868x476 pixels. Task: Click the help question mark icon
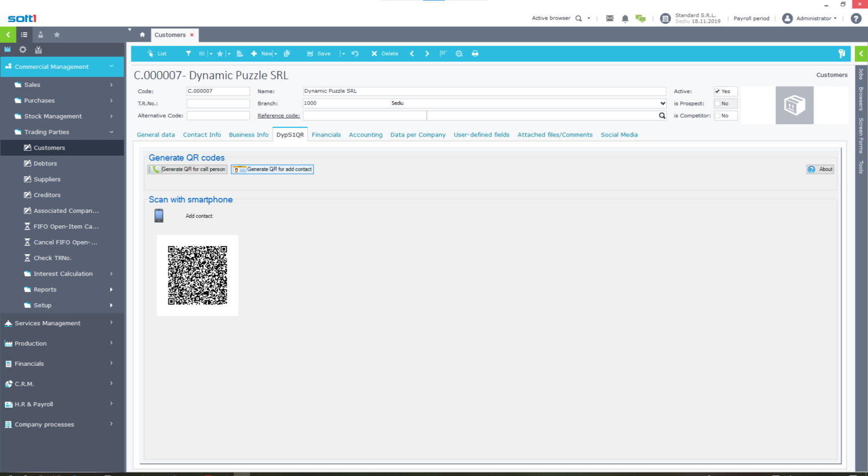tap(856, 19)
